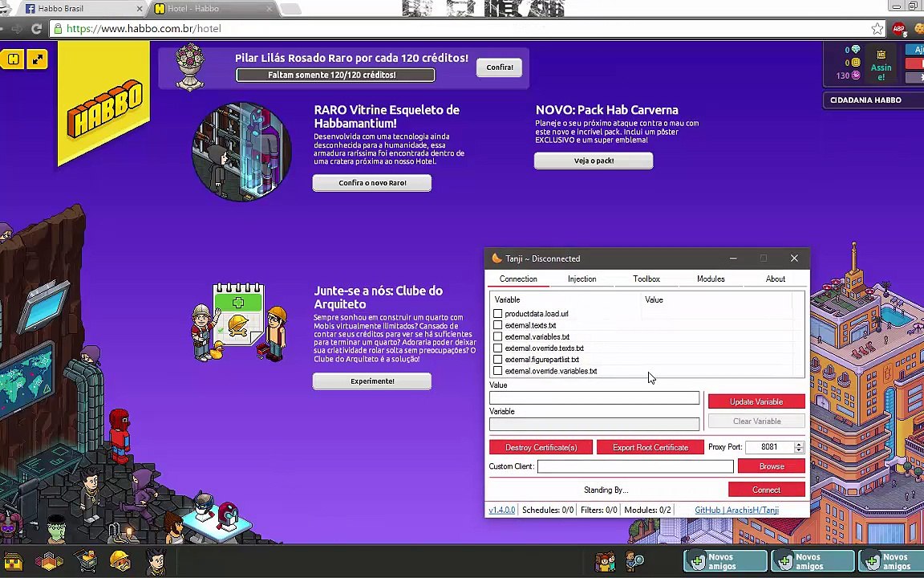924x578 pixels.
Task: Click the Browse button for custom client
Action: pyautogui.click(x=772, y=466)
